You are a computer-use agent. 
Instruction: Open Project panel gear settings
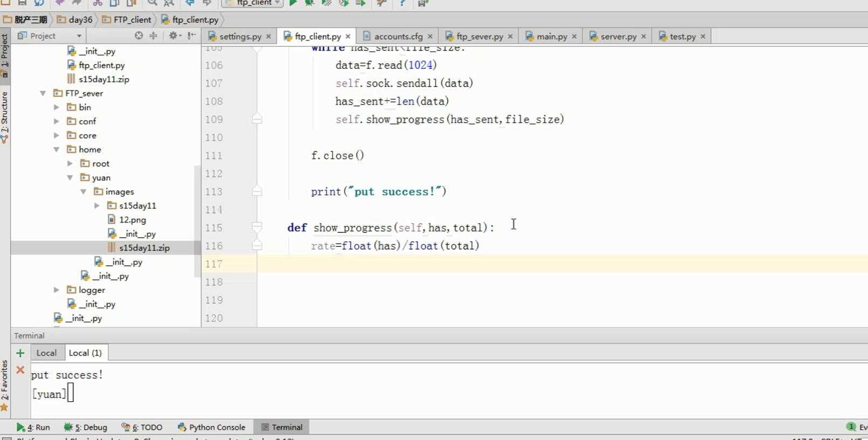[174, 36]
